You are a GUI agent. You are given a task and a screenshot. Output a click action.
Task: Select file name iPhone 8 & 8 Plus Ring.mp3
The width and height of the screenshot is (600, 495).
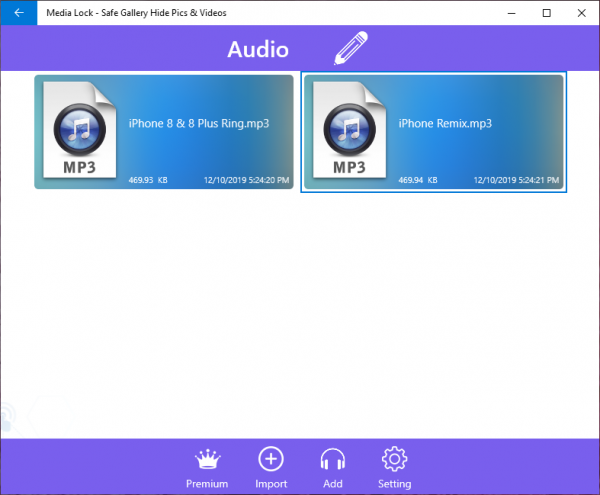(x=199, y=124)
